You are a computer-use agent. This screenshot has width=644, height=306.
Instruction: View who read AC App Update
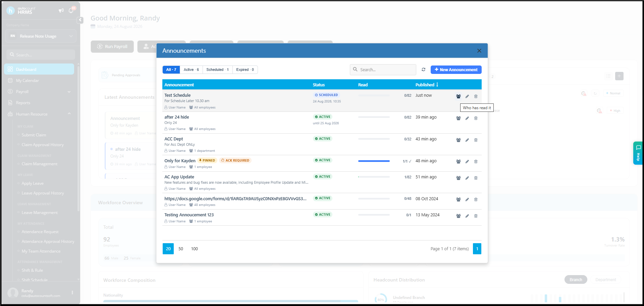[x=458, y=178]
